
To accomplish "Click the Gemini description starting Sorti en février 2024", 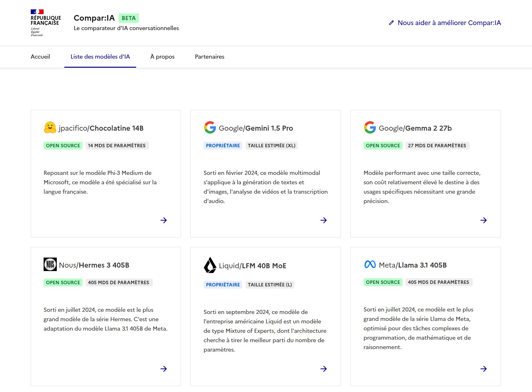I will (266, 187).
